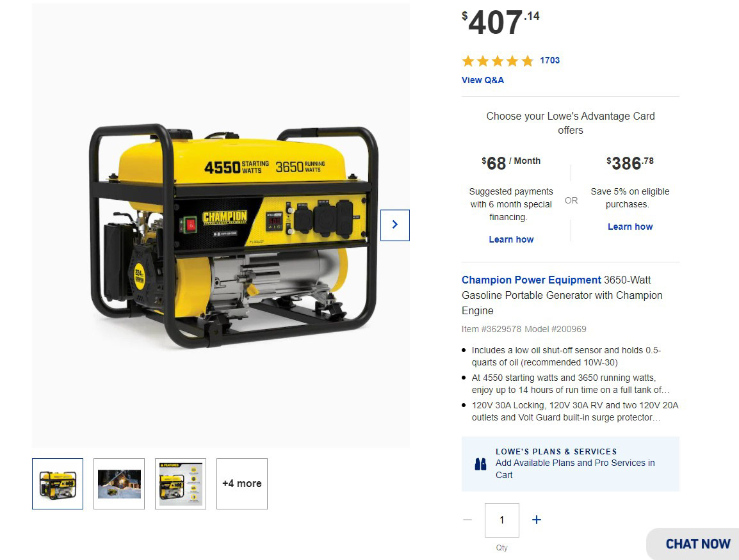Open Lowe's Plans & Services banner
Viewport: 739px width, 560px height.
point(571,464)
